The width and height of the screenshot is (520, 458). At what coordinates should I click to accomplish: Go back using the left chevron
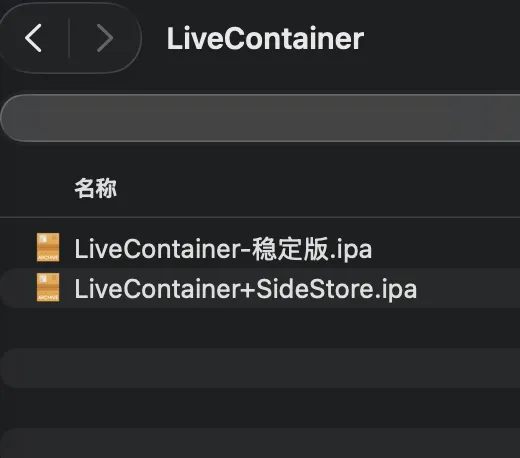click(33, 38)
